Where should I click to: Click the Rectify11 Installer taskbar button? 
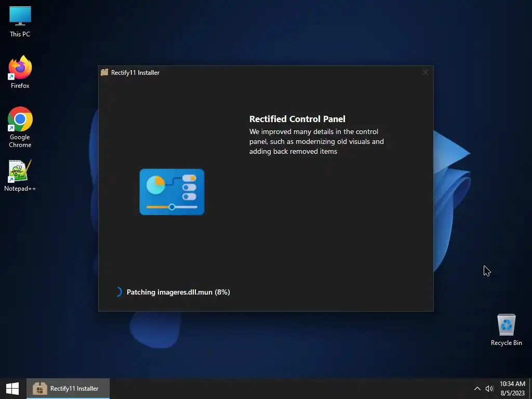(68, 389)
